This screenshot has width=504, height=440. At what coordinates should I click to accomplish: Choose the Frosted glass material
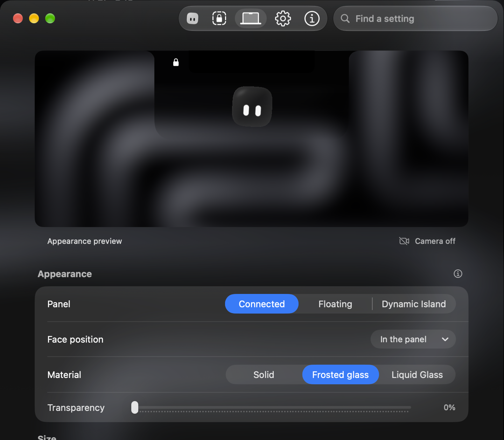[341, 374]
